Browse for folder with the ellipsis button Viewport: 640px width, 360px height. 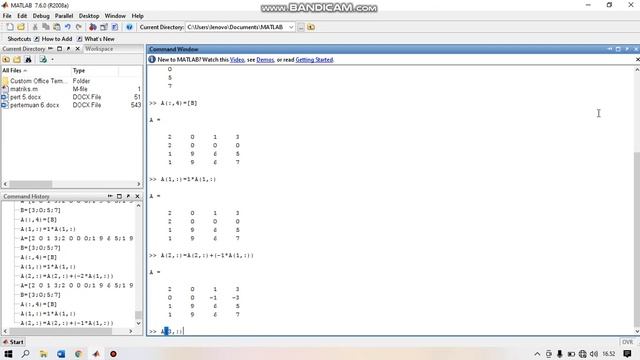click(x=301, y=27)
